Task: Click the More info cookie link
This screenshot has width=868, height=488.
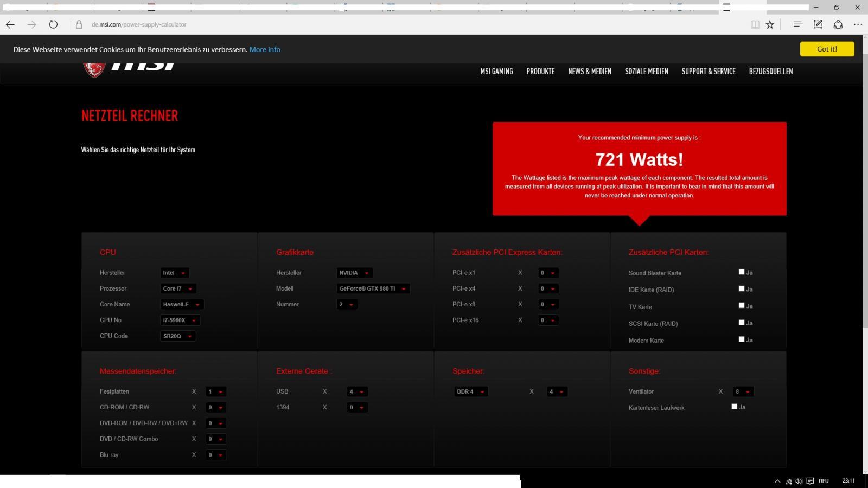Action: pos(265,49)
